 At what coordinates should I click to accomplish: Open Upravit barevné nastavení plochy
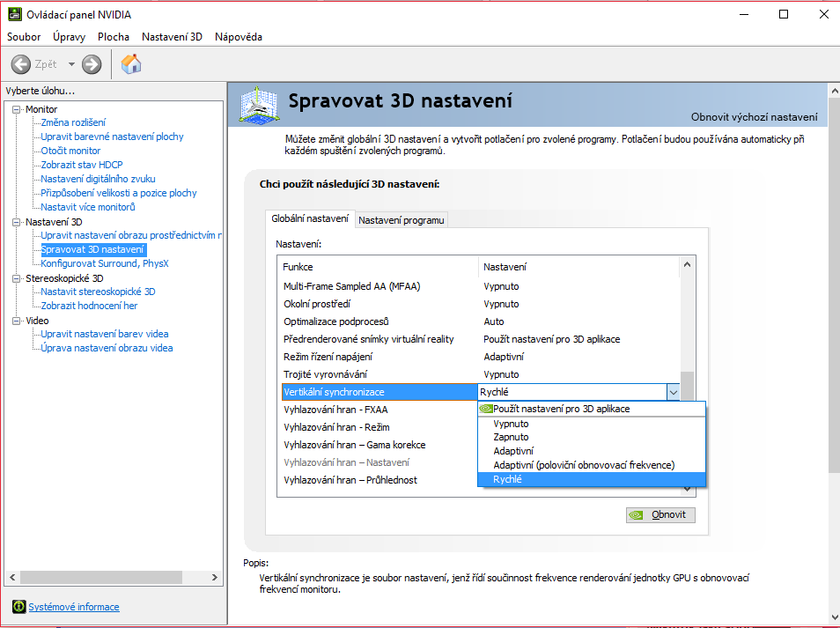pyautogui.click(x=112, y=137)
